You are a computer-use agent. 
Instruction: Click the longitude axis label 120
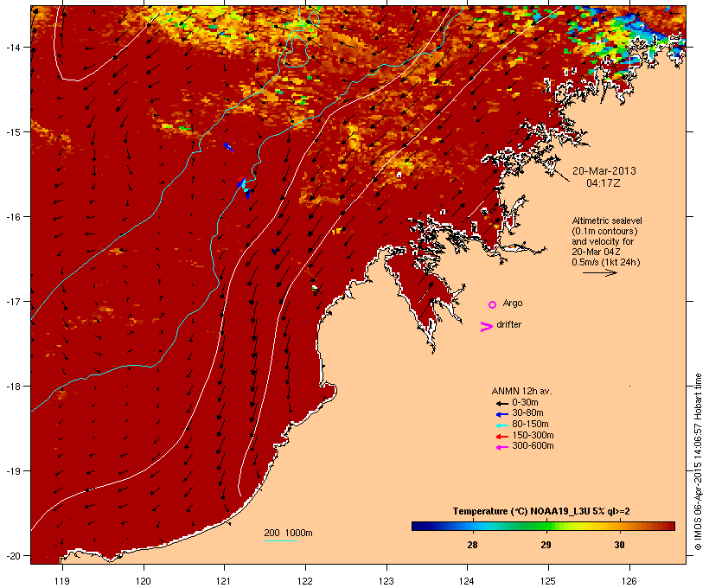[144, 581]
